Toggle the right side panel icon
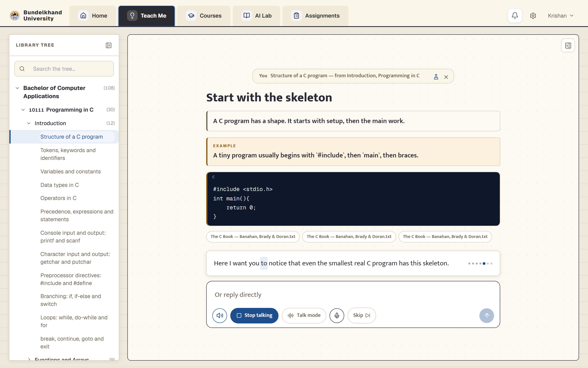 click(568, 46)
